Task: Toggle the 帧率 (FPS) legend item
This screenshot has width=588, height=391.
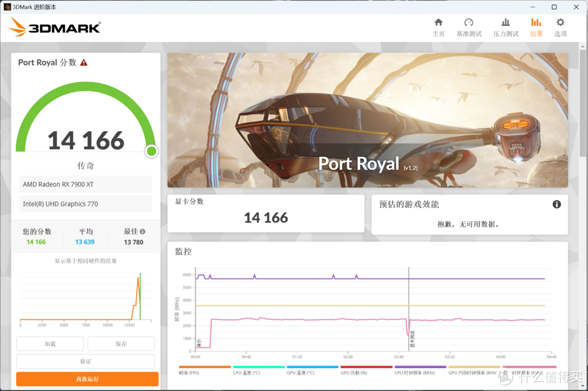Action: point(205,370)
